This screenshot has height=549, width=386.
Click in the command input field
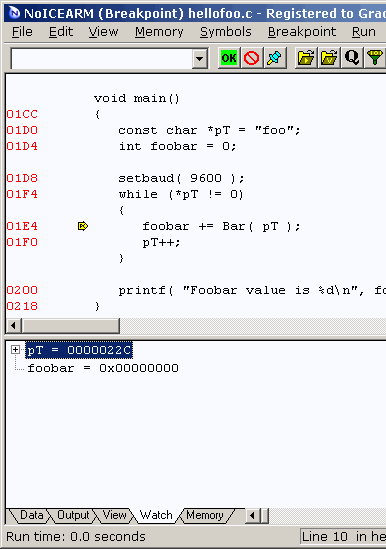coord(102,58)
